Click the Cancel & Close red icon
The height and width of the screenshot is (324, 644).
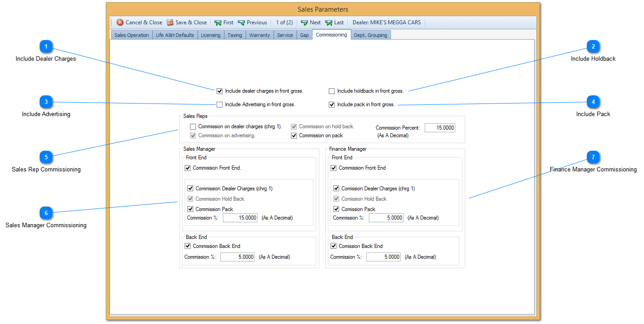pos(120,22)
